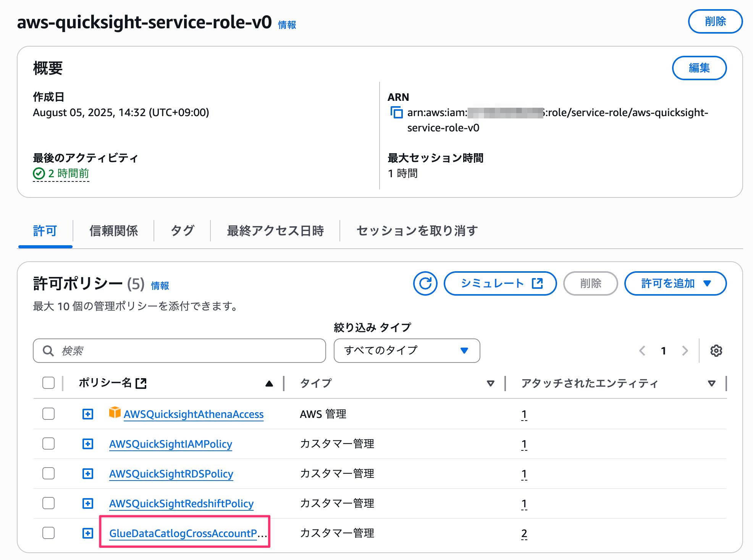Switch to the 最終アクセス日時 tab
This screenshot has height=560, width=753.
pyautogui.click(x=275, y=231)
